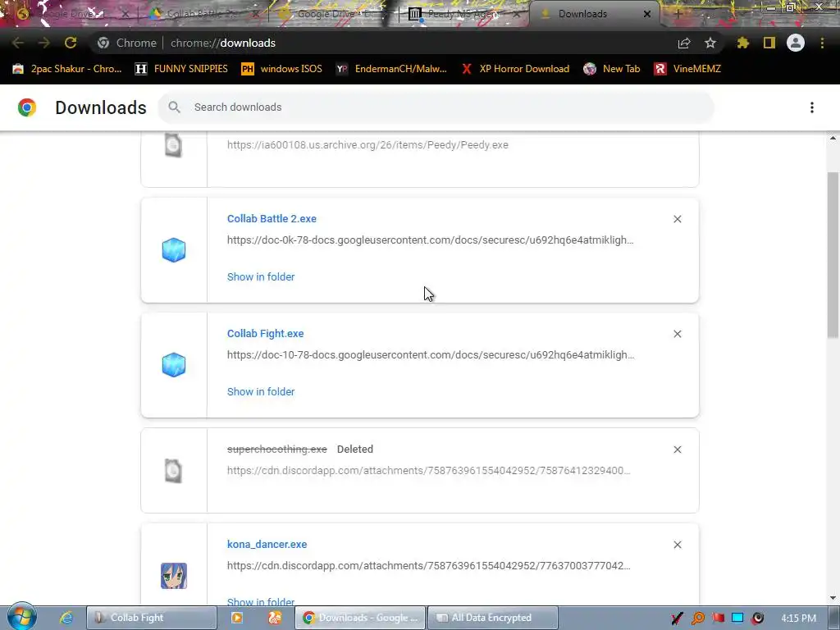Open VineMEMZ bookmark
Viewport: 840px width, 630px height.
pos(688,69)
